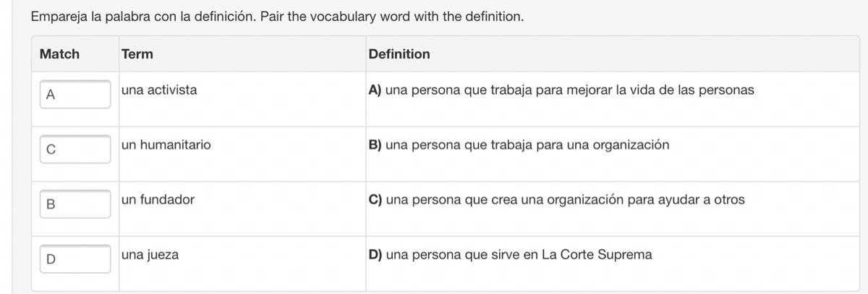Select the term 'un humanitario'
This screenshot has height=294, width=868.
[166, 145]
